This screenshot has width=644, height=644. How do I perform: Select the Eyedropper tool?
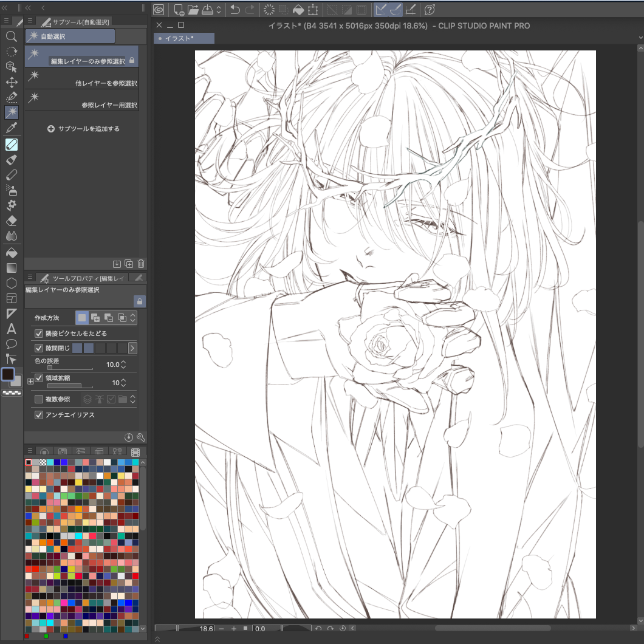click(x=11, y=128)
